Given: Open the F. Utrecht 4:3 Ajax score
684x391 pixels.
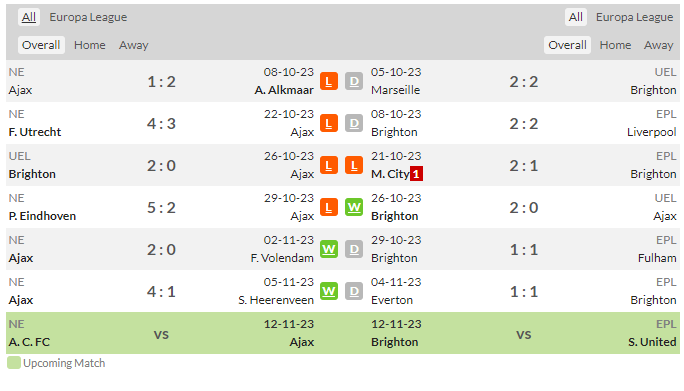Looking at the screenshot, I should pyautogui.click(x=161, y=123).
